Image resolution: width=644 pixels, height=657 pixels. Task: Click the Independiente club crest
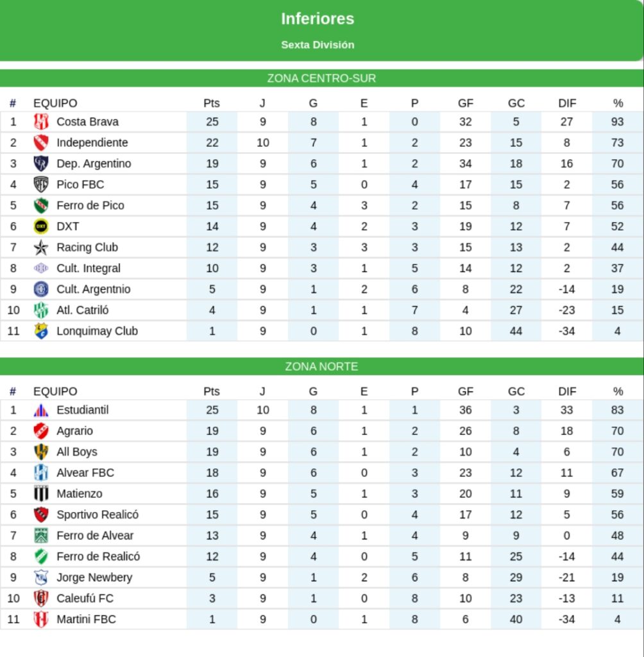pyautogui.click(x=41, y=142)
